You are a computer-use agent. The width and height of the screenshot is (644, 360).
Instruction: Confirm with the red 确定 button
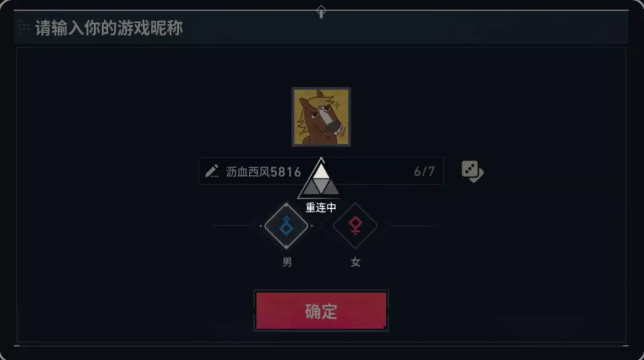click(321, 311)
